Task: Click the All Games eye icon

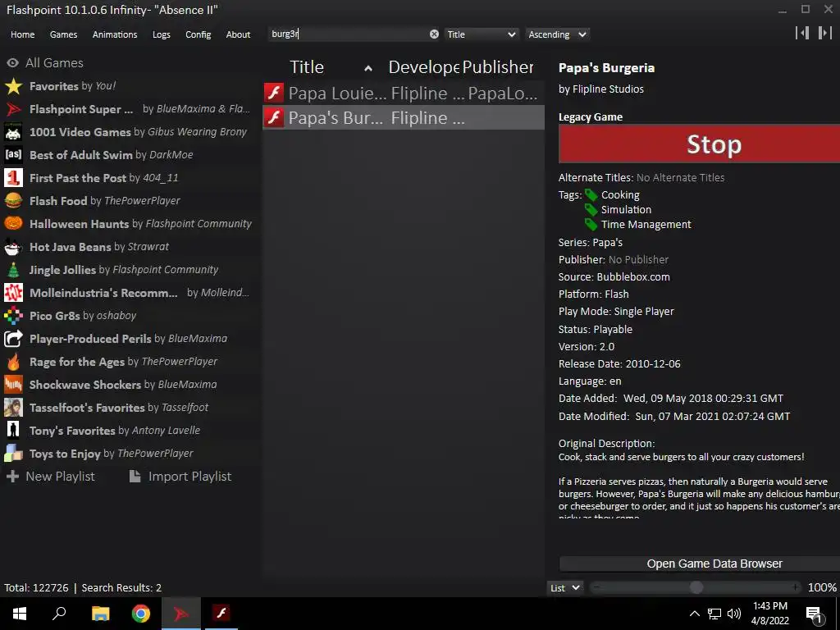Action: (x=13, y=63)
